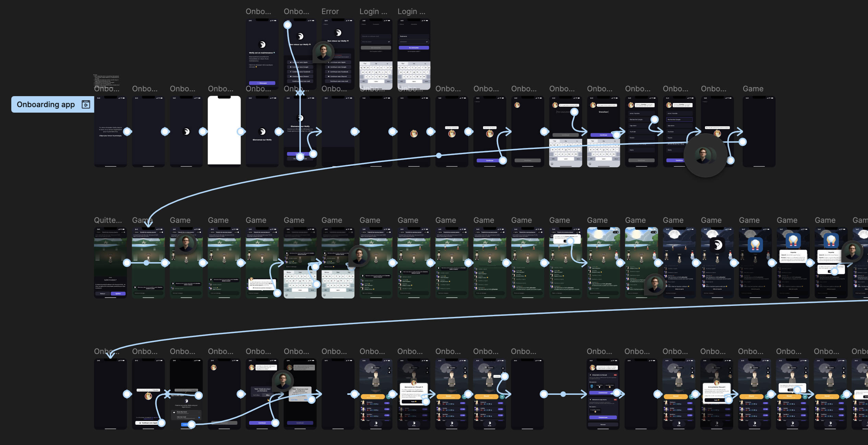The height and width of the screenshot is (445, 868).
Task: Toggle password visibility eye in filled Login frame
Action: click(427, 42)
